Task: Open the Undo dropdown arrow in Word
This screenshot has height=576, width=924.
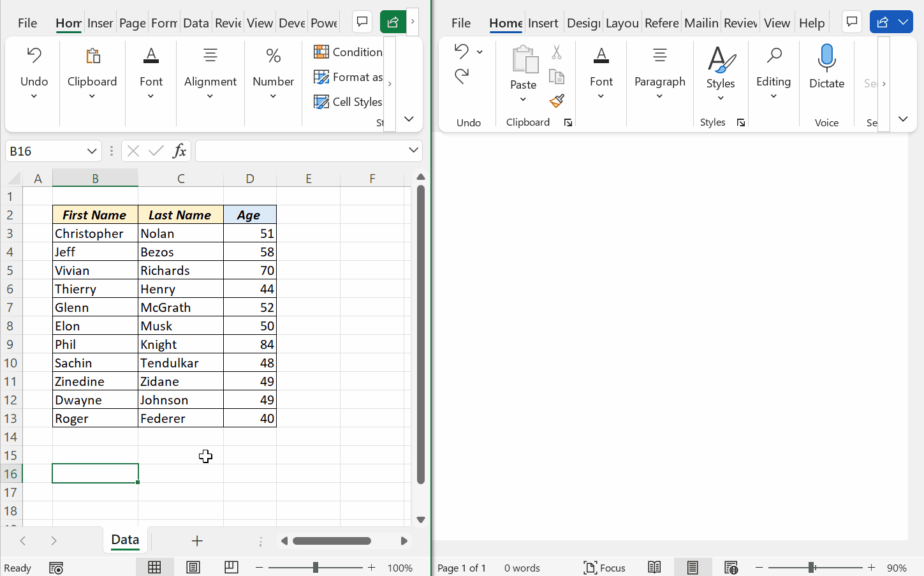Action: [480, 51]
